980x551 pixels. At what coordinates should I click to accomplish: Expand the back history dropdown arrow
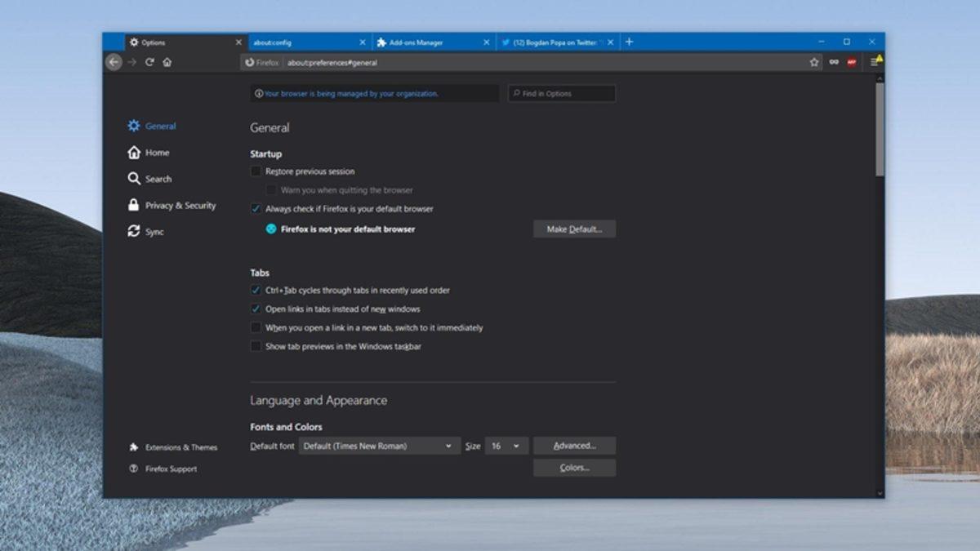pyautogui.click(x=131, y=61)
